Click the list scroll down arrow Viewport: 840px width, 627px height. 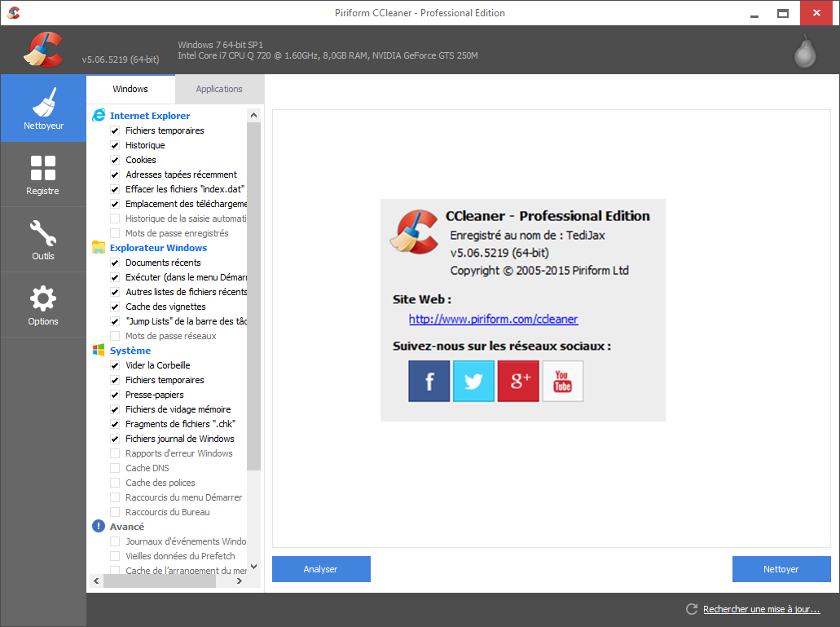pos(254,567)
